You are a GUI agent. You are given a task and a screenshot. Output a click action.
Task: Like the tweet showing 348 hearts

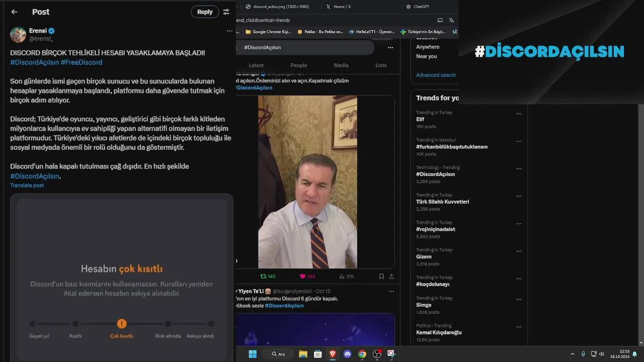point(303,276)
